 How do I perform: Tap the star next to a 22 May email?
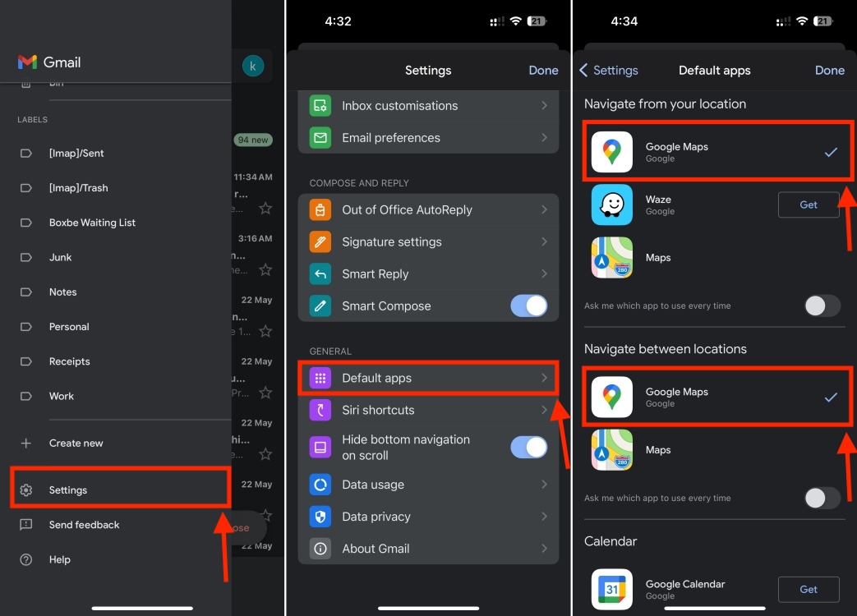click(x=265, y=392)
